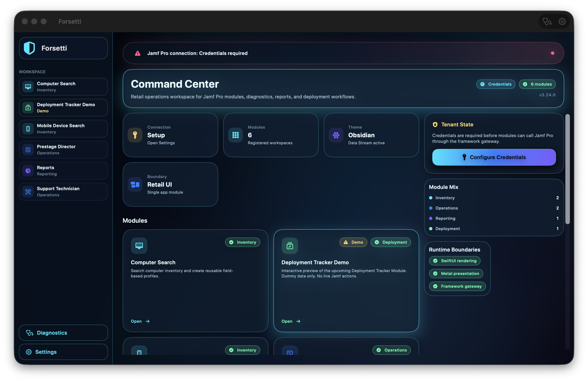Click the Mobile Device Search phone icon
Image resolution: width=588 pixels, height=382 pixels.
[28, 129]
